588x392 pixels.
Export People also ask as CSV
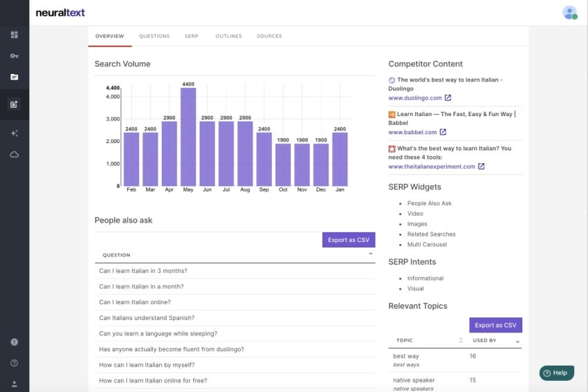[349, 240]
